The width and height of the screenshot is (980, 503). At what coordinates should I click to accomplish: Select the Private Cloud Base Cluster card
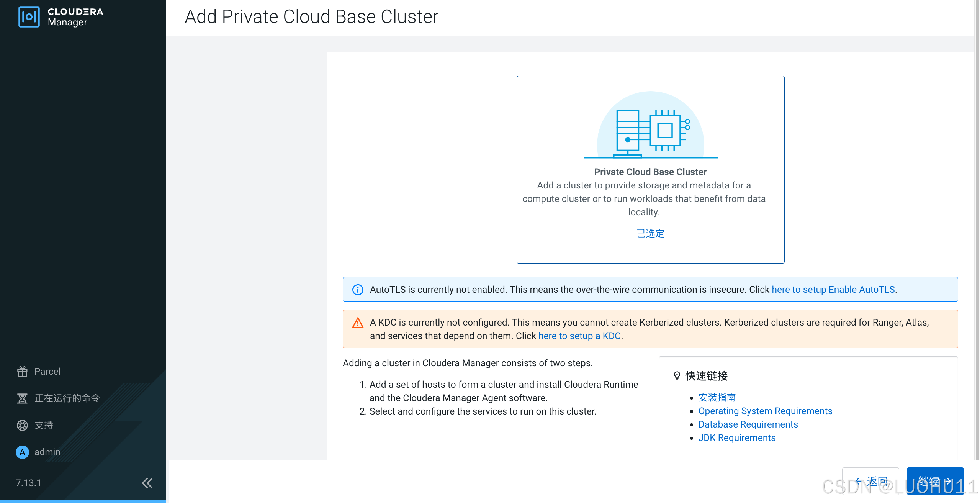(x=650, y=169)
